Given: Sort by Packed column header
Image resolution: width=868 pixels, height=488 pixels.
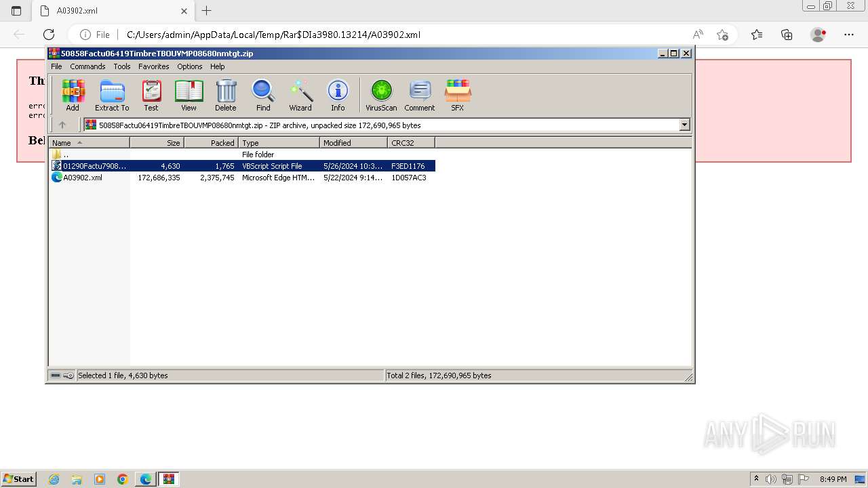Looking at the screenshot, I should point(211,142).
